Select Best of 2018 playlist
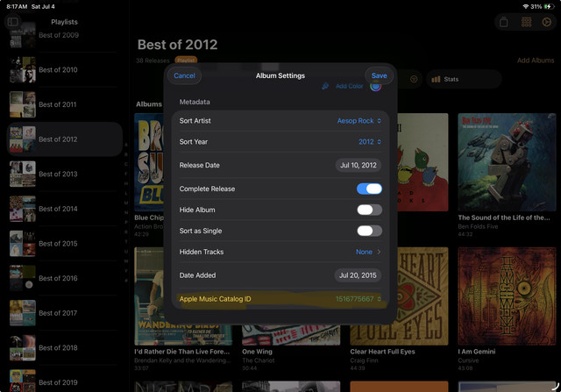The height and width of the screenshot is (392, 561). pyautogui.click(x=64, y=347)
